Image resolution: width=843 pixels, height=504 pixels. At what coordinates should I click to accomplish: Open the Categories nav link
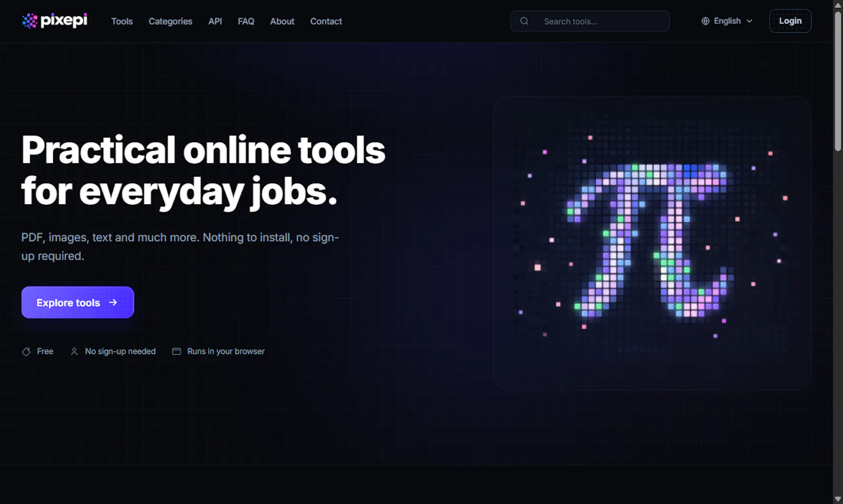coord(170,21)
